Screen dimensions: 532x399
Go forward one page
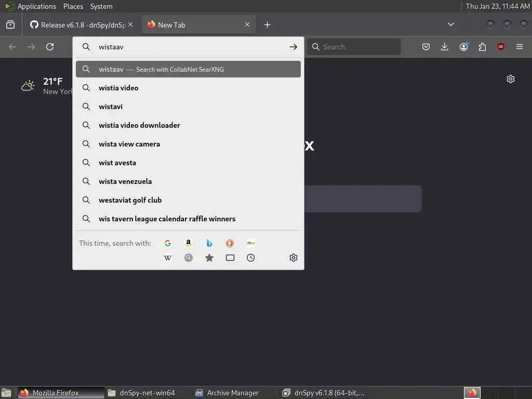tap(31, 47)
